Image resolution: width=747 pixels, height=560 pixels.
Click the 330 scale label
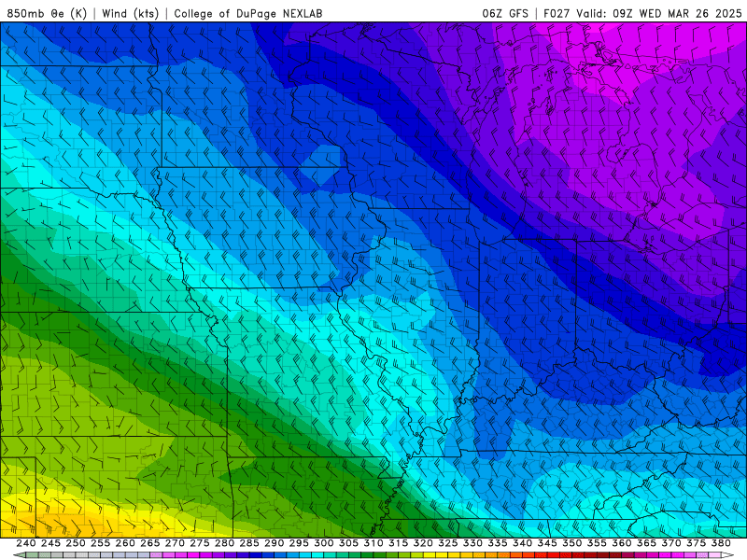click(472, 543)
